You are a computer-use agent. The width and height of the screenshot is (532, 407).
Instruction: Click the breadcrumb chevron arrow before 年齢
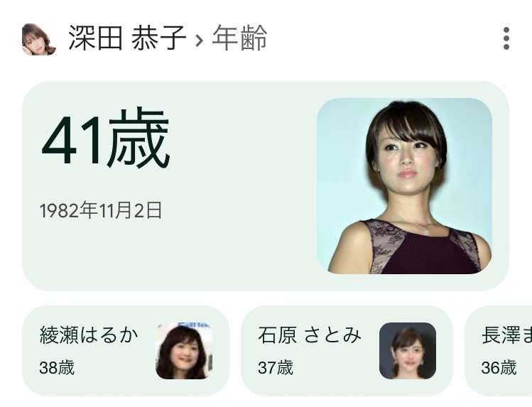click(x=199, y=40)
